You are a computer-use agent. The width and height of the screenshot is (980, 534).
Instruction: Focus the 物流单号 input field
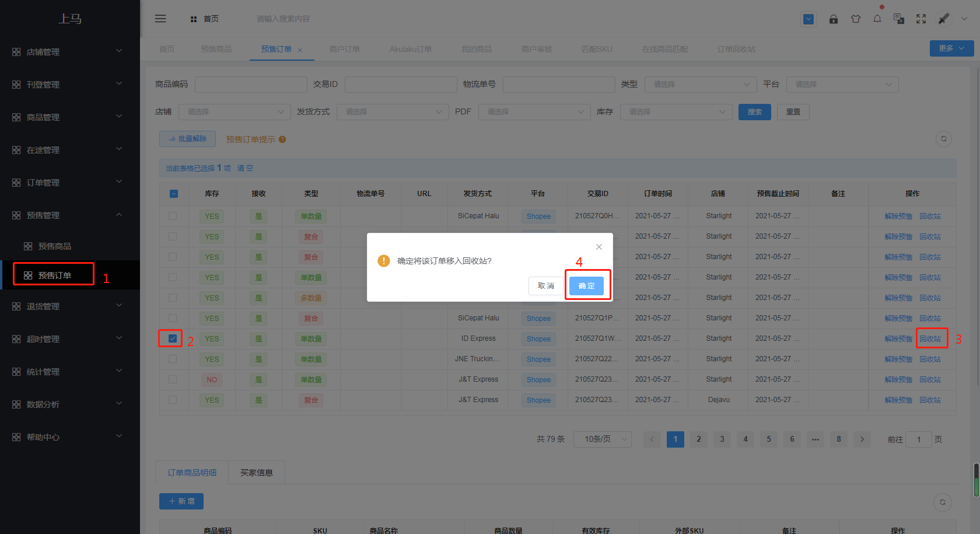(559, 85)
